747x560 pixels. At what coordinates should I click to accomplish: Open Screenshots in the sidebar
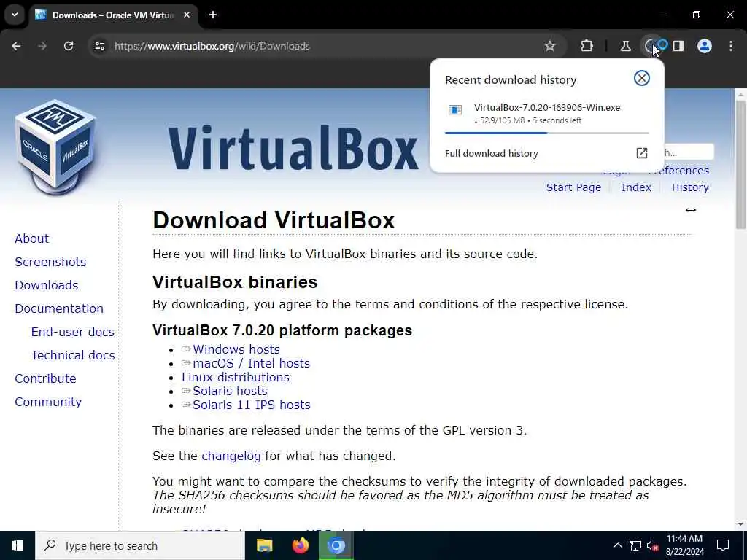pyautogui.click(x=50, y=262)
